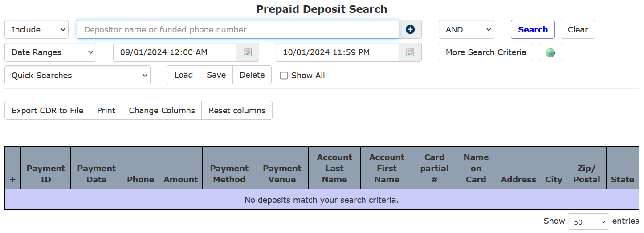This screenshot has height=233, width=644.
Task: Click Export CDR to File
Action: [x=48, y=111]
